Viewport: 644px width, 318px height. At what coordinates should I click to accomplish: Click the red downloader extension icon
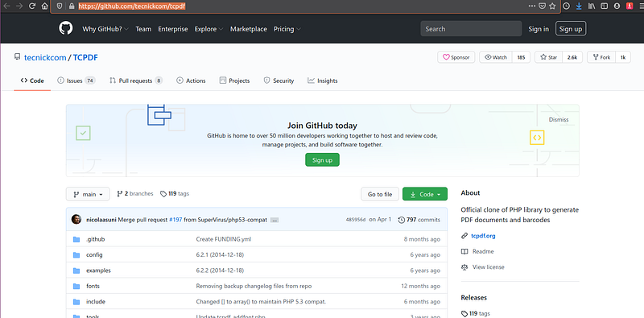point(630,6)
